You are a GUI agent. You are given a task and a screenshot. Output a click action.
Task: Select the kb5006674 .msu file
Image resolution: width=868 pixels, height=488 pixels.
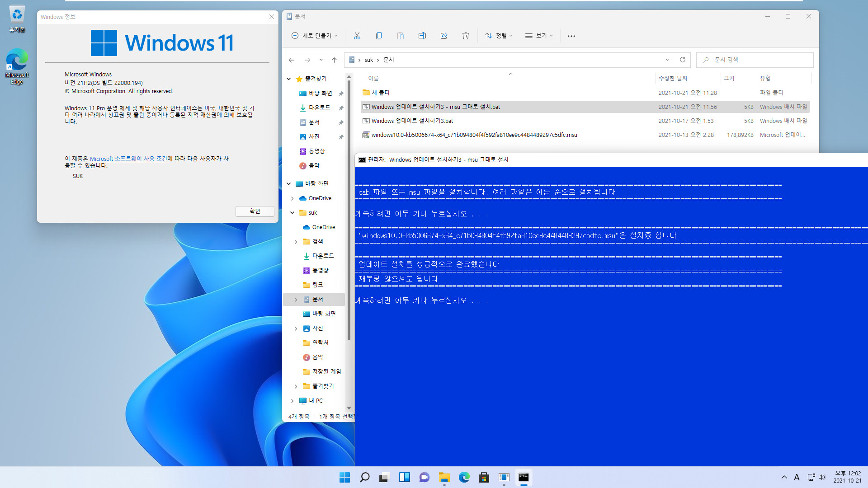(x=585, y=135)
